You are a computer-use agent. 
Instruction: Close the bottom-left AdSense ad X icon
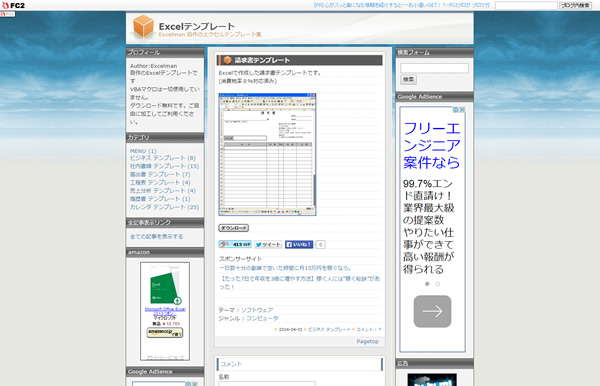tap(195, 384)
